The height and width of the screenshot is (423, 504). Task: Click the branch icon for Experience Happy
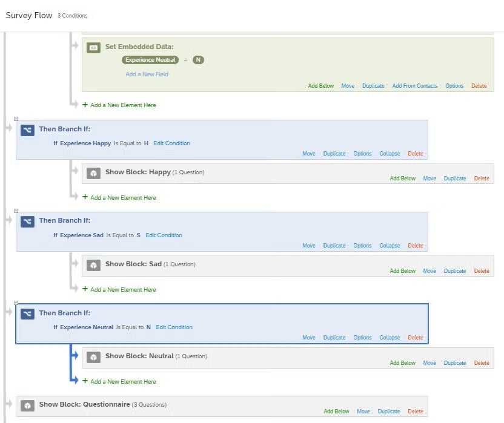coord(27,130)
